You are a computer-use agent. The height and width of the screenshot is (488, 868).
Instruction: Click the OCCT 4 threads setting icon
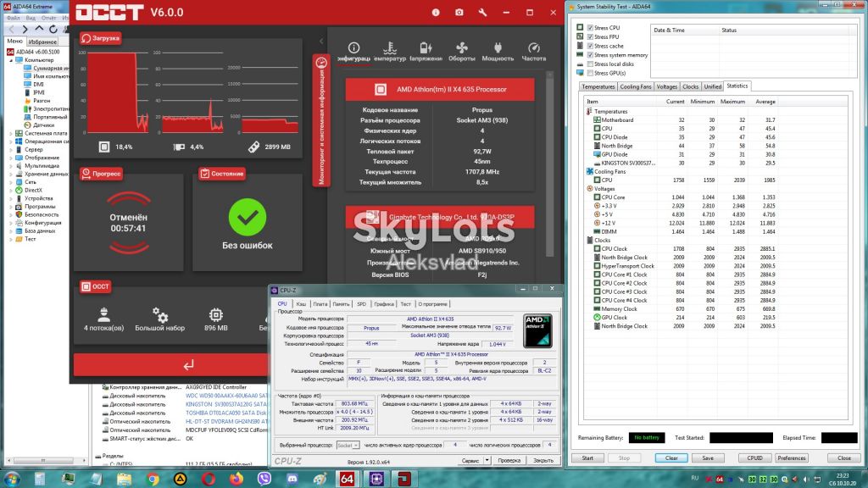(x=103, y=315)
